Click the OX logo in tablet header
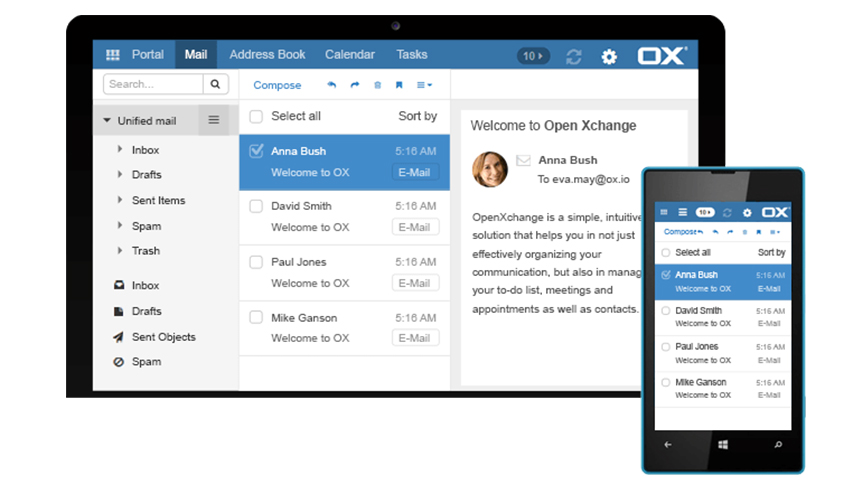 (x=662, y=56)
